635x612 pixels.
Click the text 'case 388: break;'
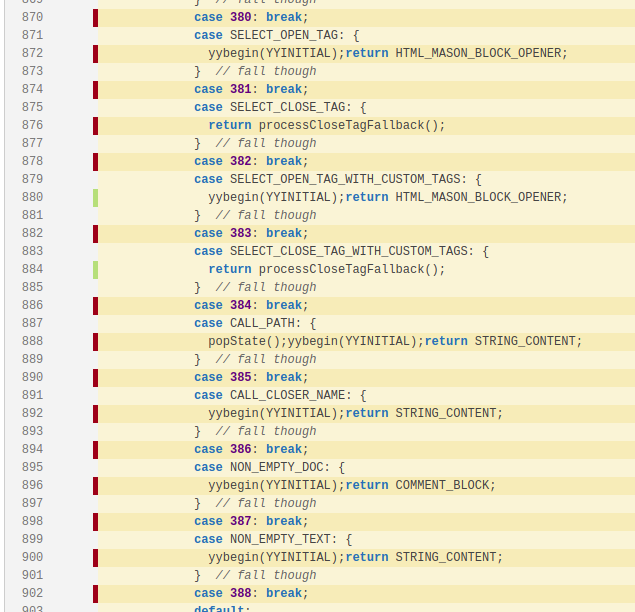251,593
